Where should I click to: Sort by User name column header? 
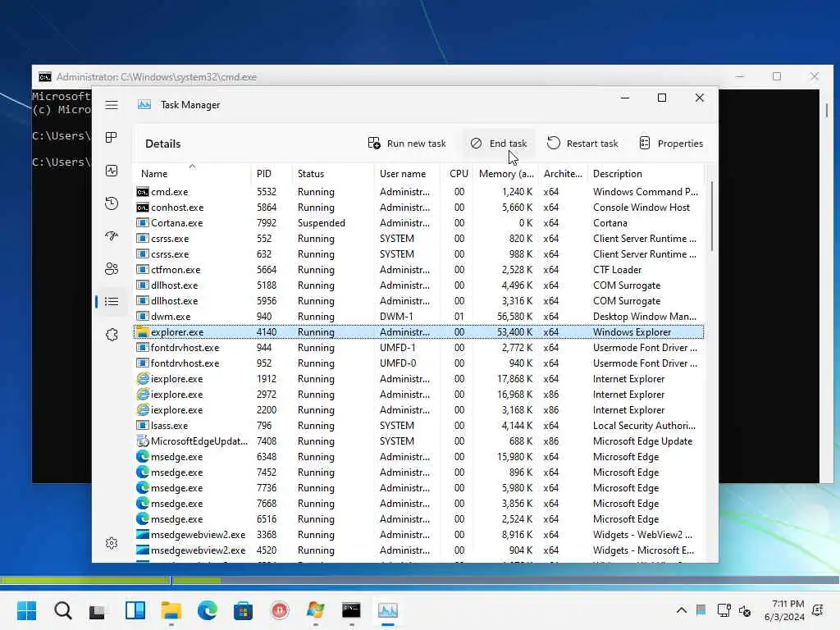[x=407, y=174]
